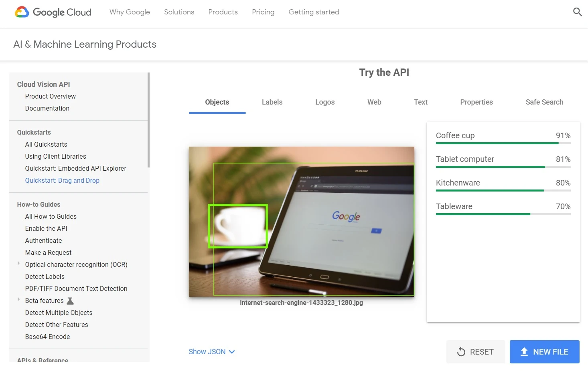588x371 pixels.
Task: Open the Detect Labels guide
Action: click(45, 276)
